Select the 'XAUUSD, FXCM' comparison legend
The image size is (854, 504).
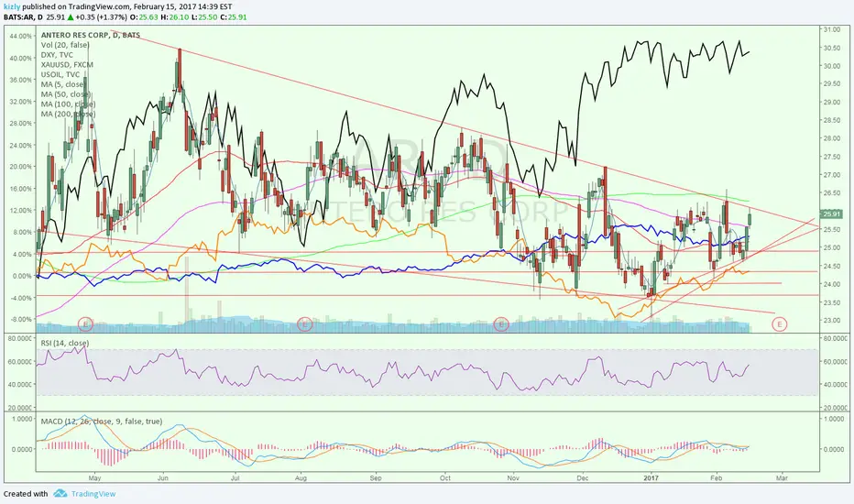pos(67,64)
